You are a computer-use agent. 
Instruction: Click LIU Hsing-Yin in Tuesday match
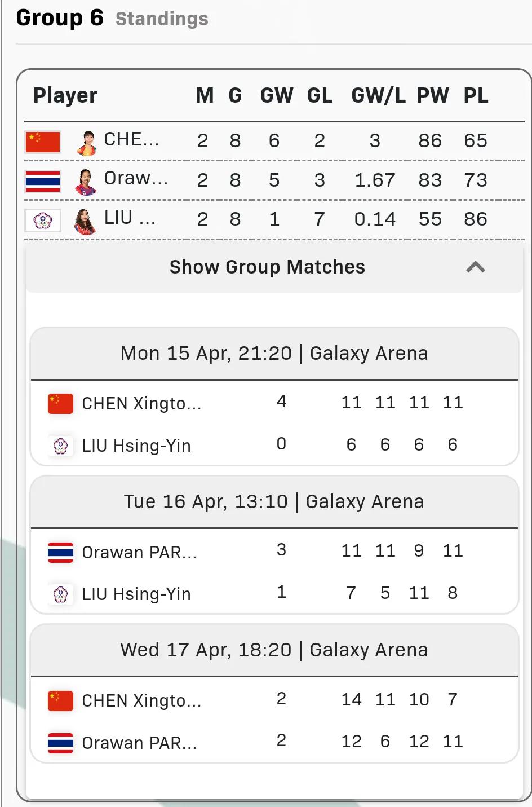pos(136,594)
